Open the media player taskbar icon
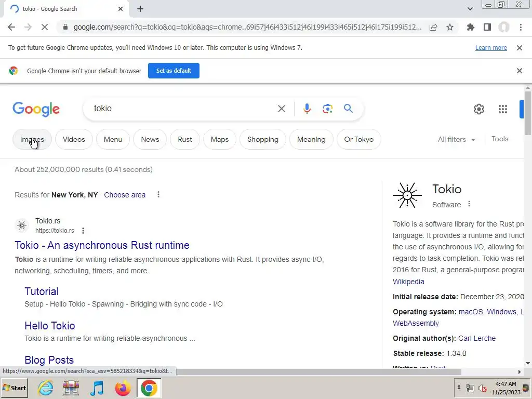The height and width of the screenshot is (399, 532). tap(97, 388)
